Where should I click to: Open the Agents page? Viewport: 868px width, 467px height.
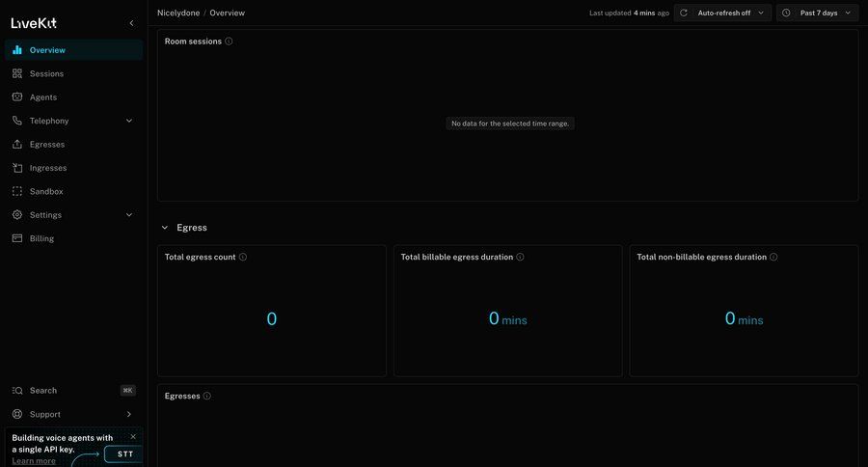pyautogui.click(x=73, y=96)
